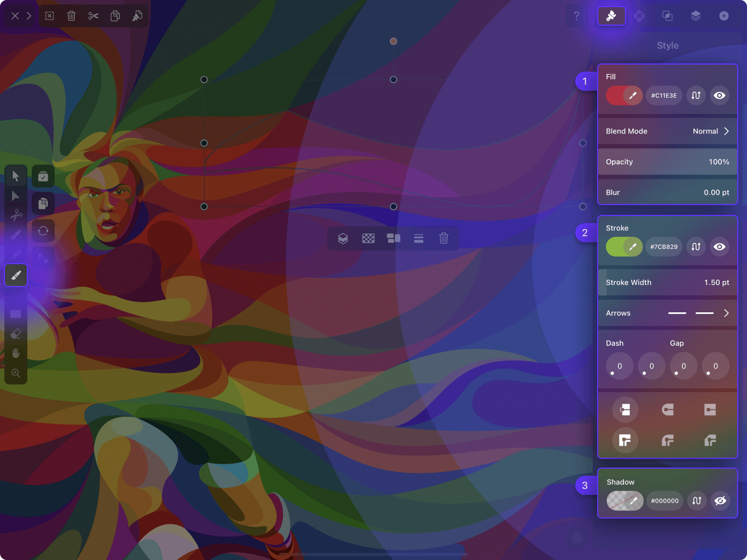The height and width of the screenshot is (560, 747).
Task: Select the bevel line join option
Action: (x=710, y=440)
